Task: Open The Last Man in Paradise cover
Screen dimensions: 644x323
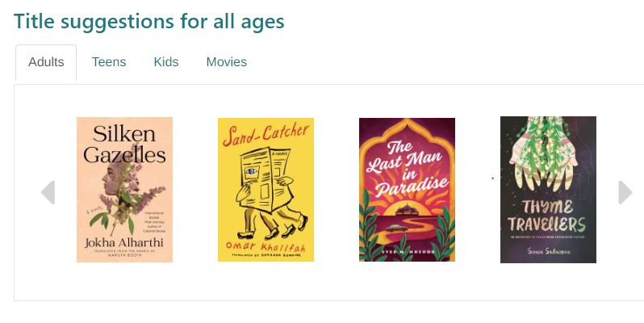Action: pos(407,190)
